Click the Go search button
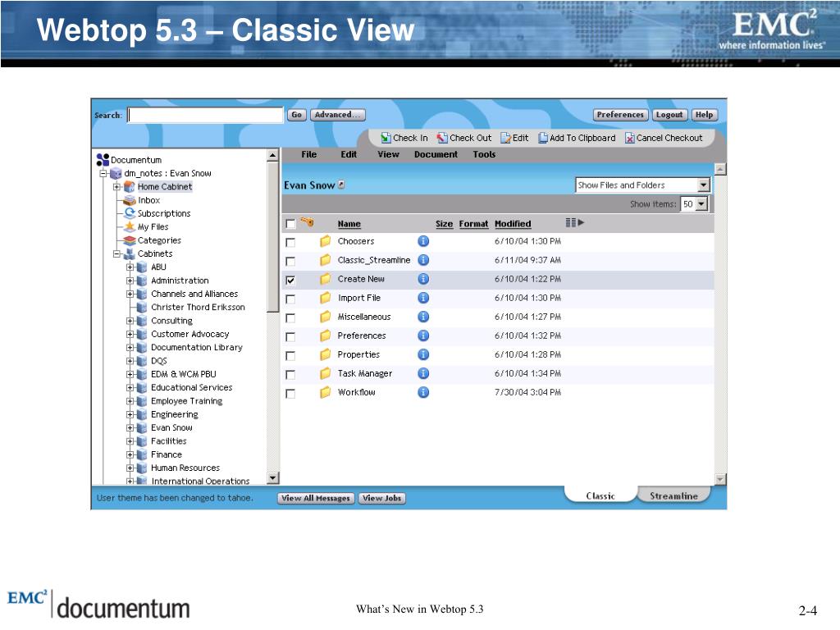The height and width of the screenshot is (630, 840). pyautogui.click(x=297, y=115)
